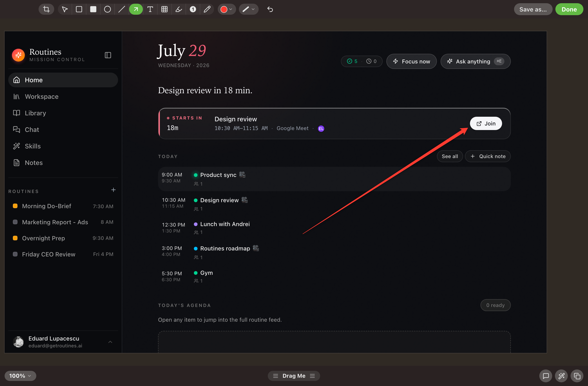Click the pending clock count 0
Viewport: 588px width, 386px height.
371,61
